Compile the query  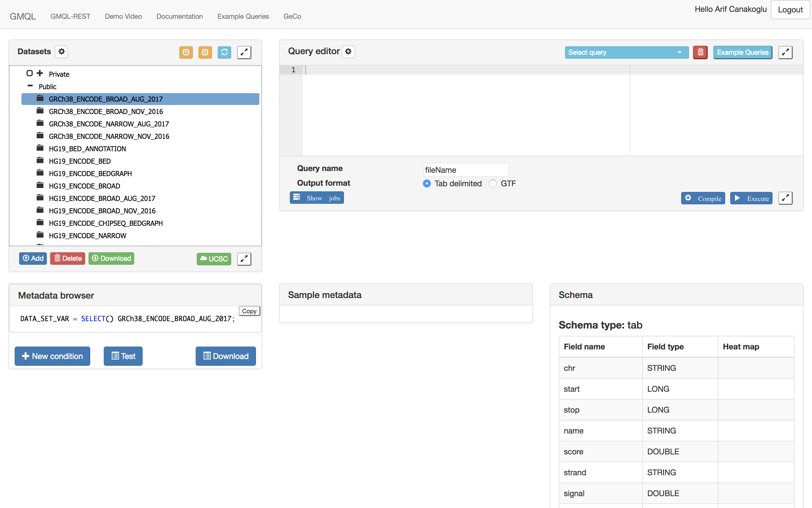[703, 198]
